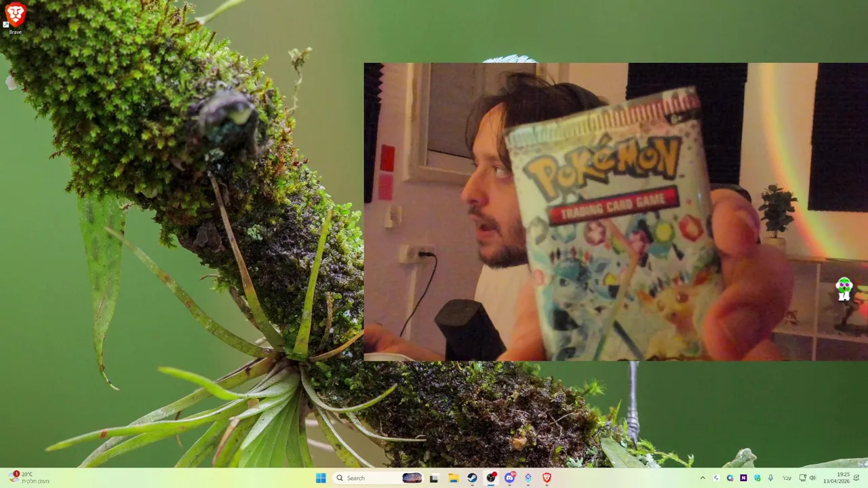
Task: Open the notification center bell
Action: 856,478
